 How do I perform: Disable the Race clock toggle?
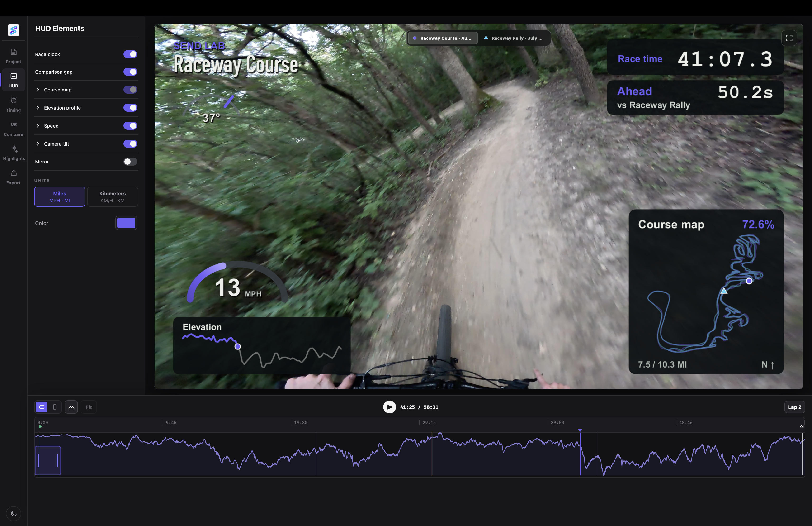130,54
